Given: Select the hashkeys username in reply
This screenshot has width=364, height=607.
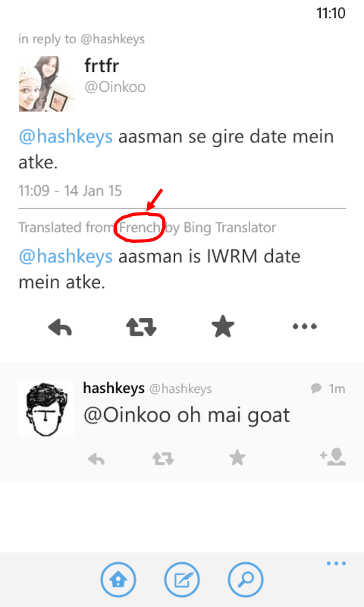Looking at the screenshot, I should tap(114, 388).
